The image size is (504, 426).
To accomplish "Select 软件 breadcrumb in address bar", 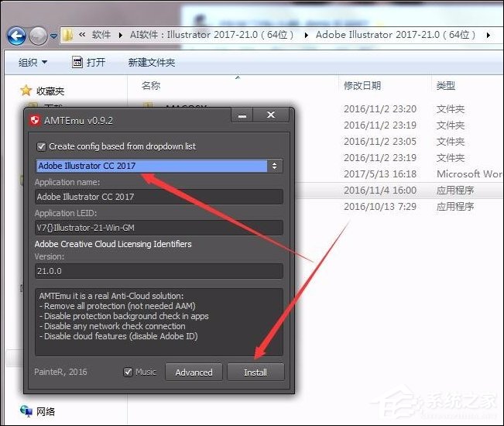I will pos(101,35).
